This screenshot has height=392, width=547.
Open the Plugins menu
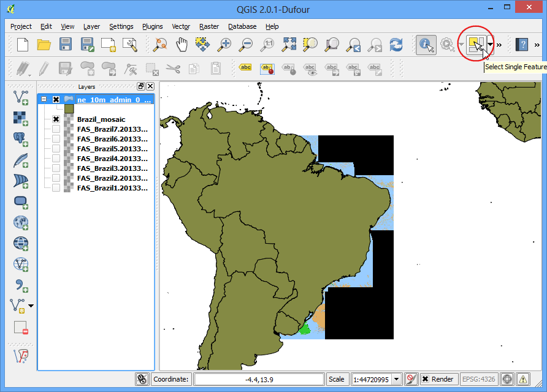153,26
